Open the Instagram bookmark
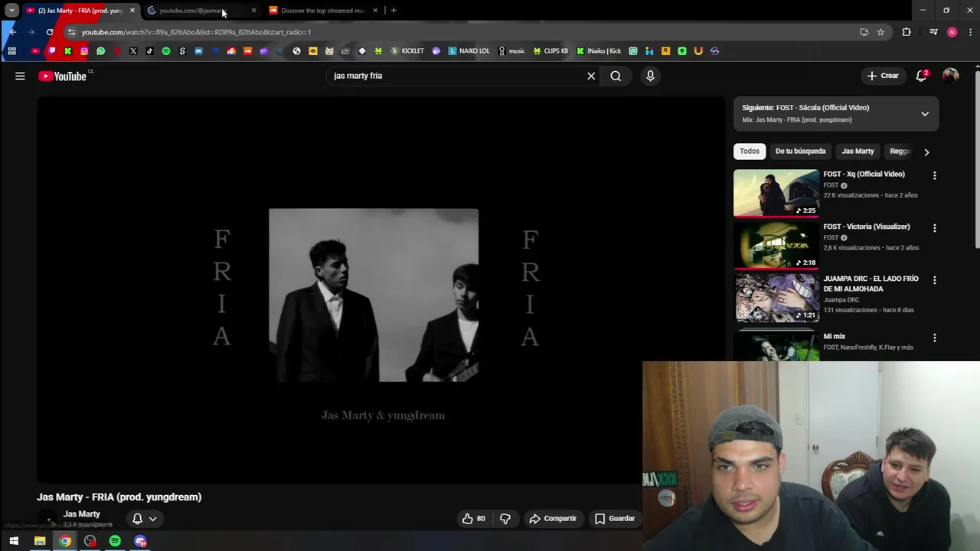The width and height of the screenshot is (980, 551). click(84, 51)
